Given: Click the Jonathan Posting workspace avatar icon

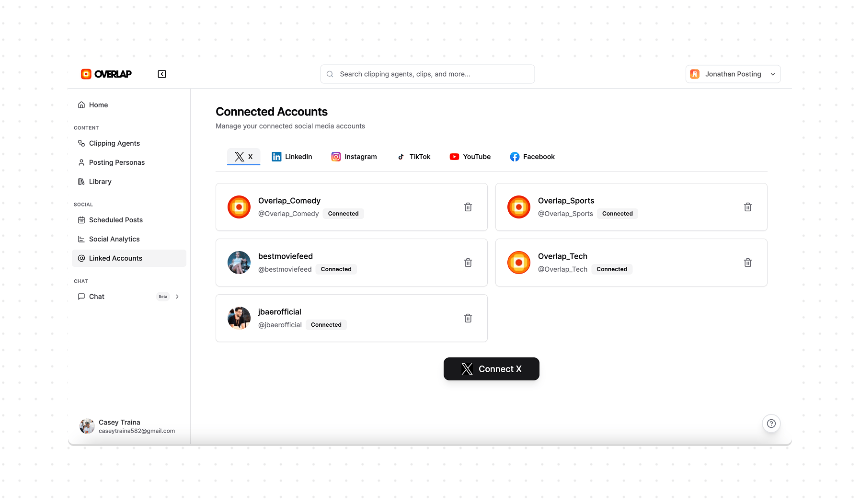Looking at the screenshot, I should point(695,74).
